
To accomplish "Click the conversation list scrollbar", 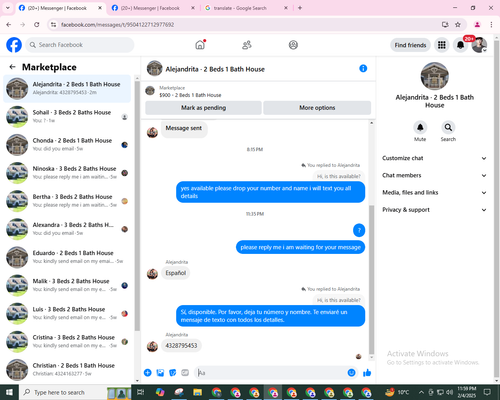I will pos(137,206).
